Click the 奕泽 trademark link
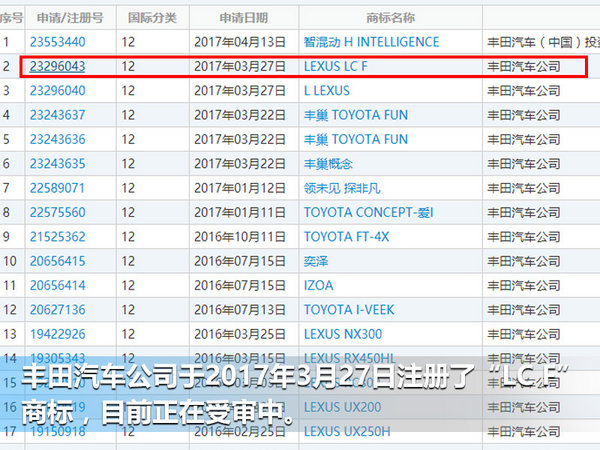Screen dimensions: 600x450 (x=316, y=261)
